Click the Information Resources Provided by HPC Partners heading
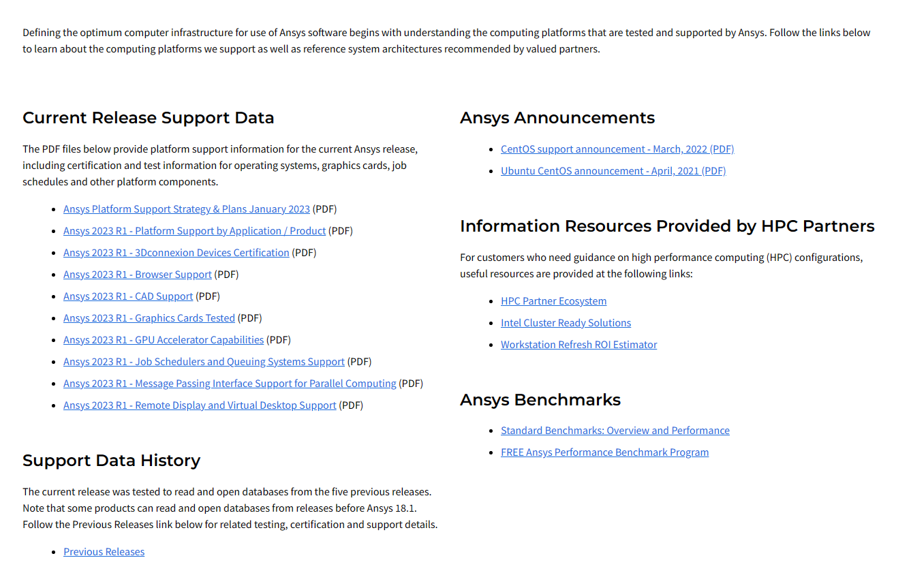The image size is (911, 588). [667, 226]
